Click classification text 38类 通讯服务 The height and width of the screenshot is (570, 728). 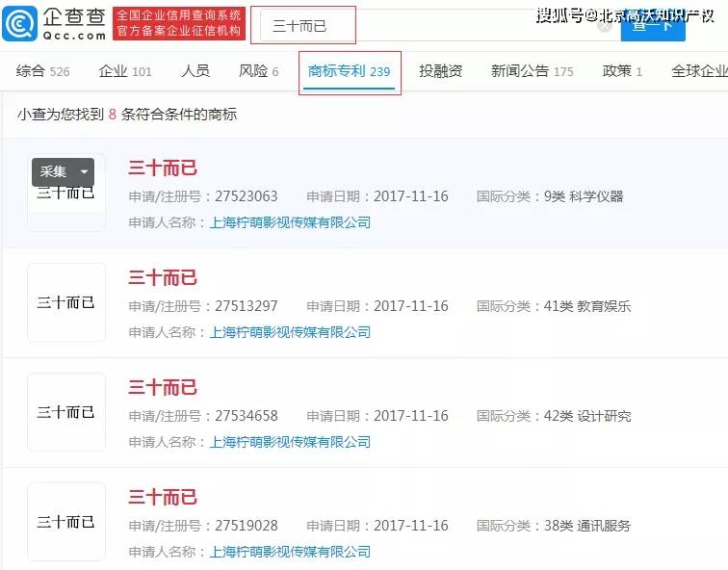coord(587,526)
